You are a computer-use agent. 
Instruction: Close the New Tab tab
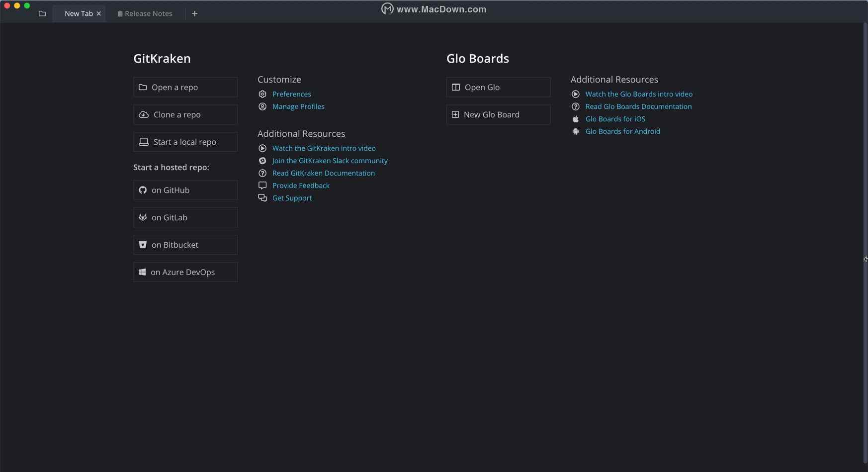tap(99, 13)
